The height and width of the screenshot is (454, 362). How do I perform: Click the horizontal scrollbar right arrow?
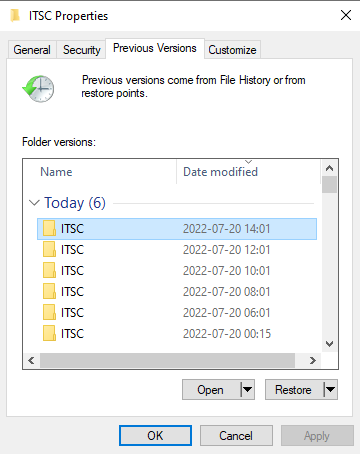pyautogui.click(x=313, y=360)
